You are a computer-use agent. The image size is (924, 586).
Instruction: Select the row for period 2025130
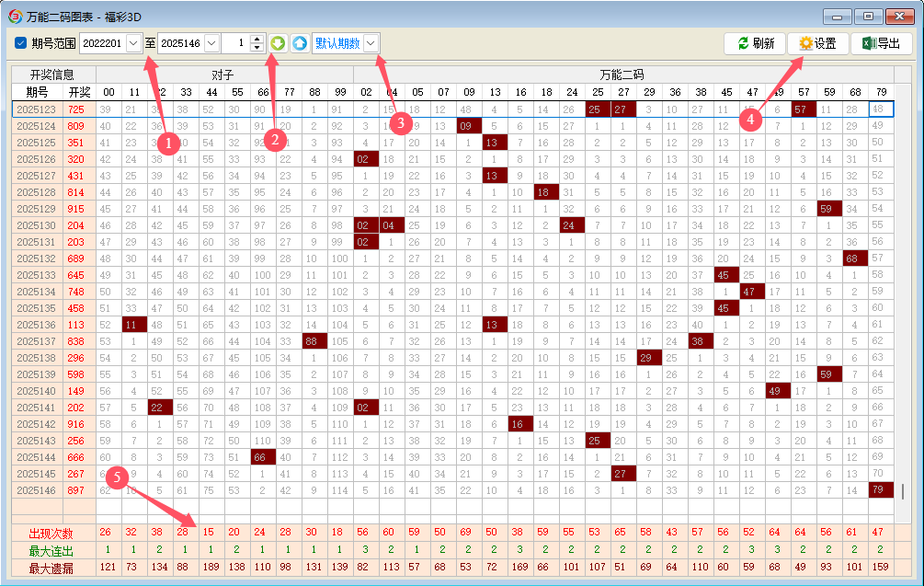[x=37, y=225]
